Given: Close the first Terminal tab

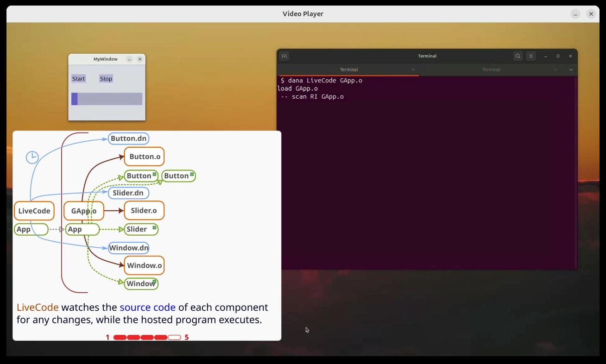Looking at the screenshot, I should point(413,70).
